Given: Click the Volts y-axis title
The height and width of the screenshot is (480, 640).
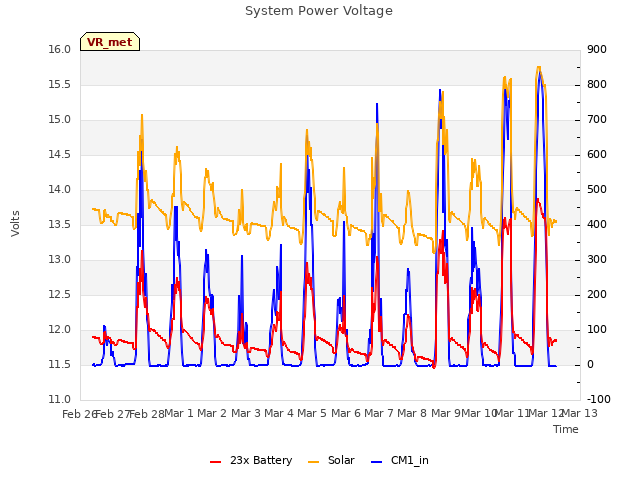Looking at the screenshot, I should click(16, 223).
